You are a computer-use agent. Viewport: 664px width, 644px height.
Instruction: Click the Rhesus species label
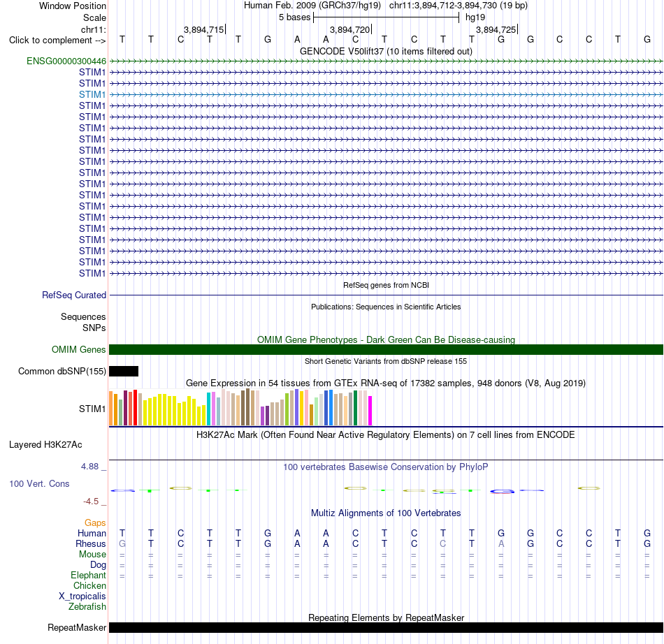(91, 543)
